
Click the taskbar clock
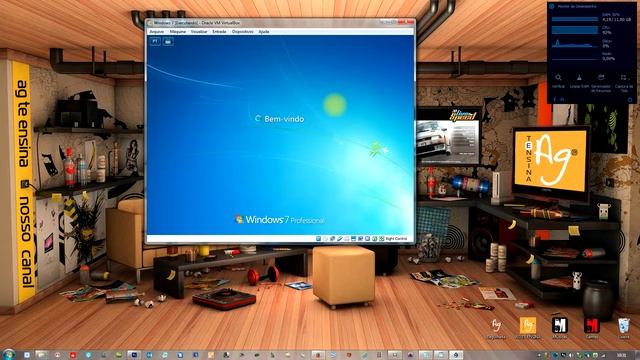622,355
